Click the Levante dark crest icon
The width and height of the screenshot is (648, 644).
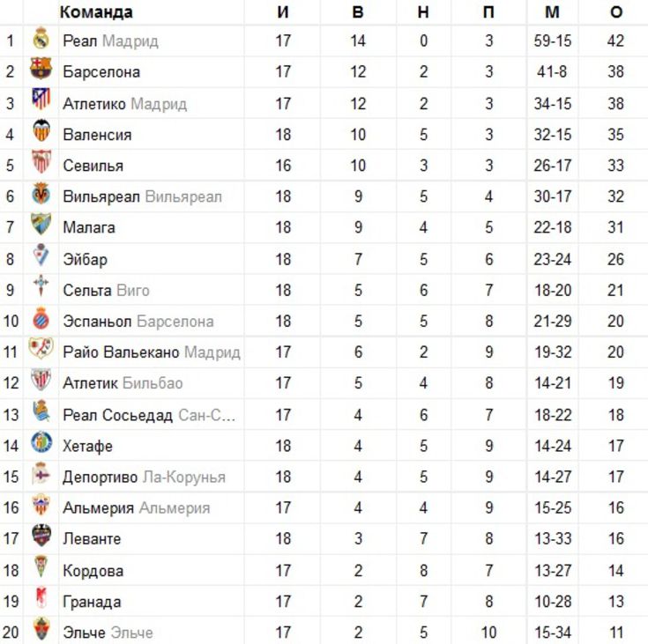[x=41, y=536]
